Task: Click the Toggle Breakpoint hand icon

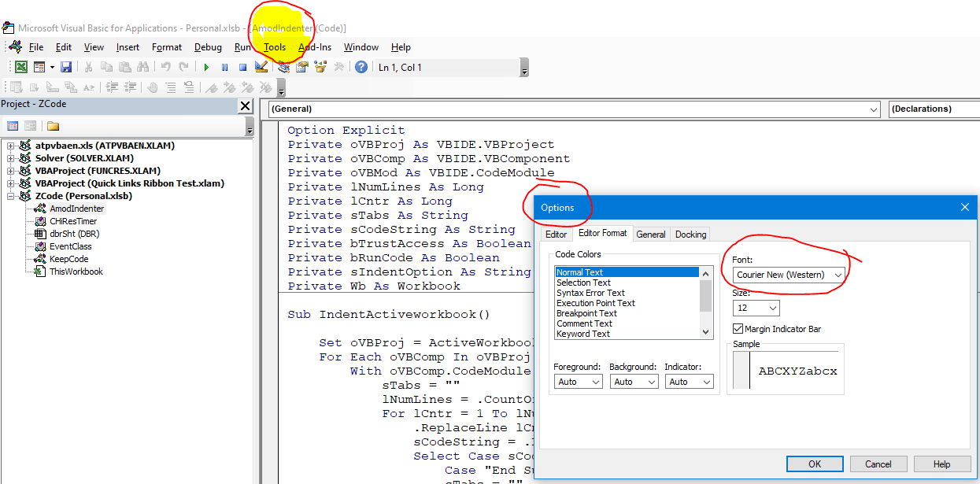Action: pyautogui.click(x=153, y=87)
